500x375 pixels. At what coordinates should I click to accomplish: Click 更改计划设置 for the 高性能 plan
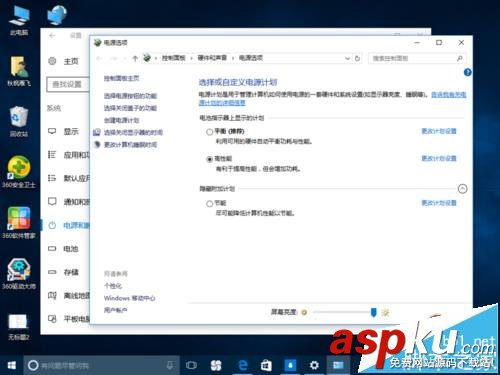439,158
